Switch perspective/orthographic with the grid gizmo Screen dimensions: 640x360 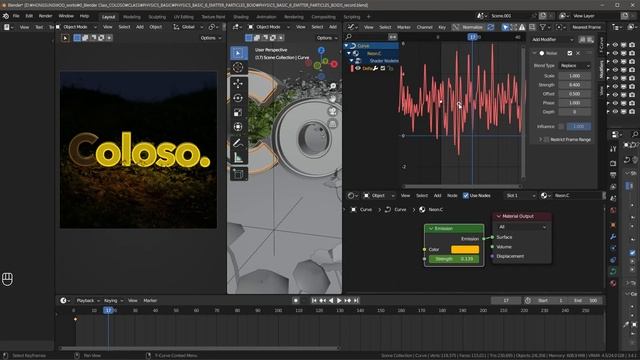(333, 124)
